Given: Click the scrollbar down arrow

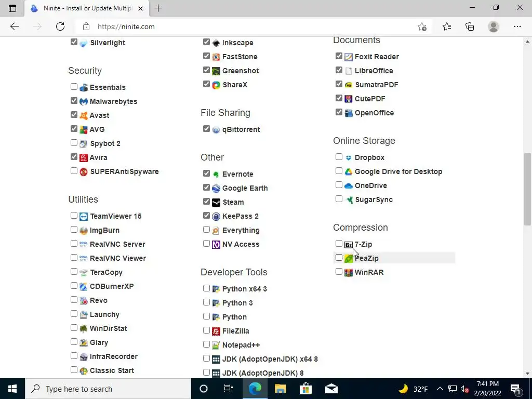Looking at the screenshot, I should click(528, 374).
